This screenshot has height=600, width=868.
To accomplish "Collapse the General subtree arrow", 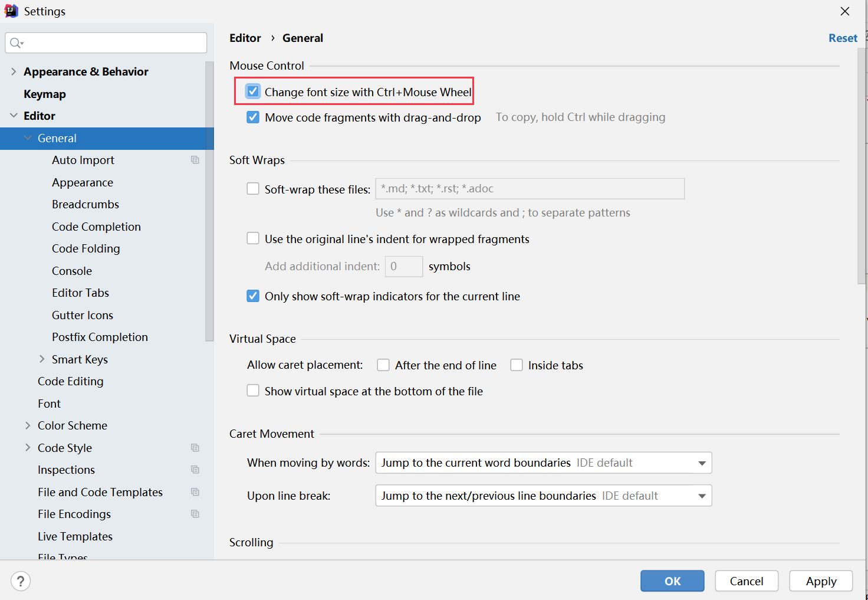I will click(x=28, y=138).
